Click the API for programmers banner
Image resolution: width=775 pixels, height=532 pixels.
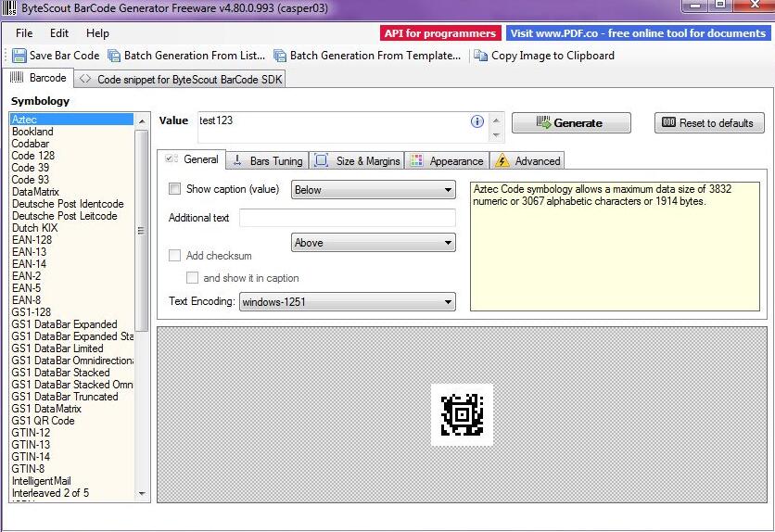pyautogui.click(x=440, y=33)
